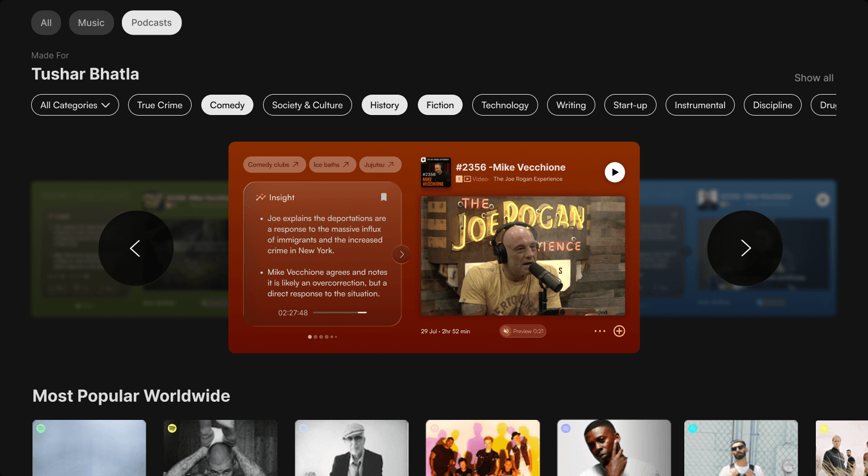Toggle the Writing category filter

pyautogui.click(x=571, y=105)
